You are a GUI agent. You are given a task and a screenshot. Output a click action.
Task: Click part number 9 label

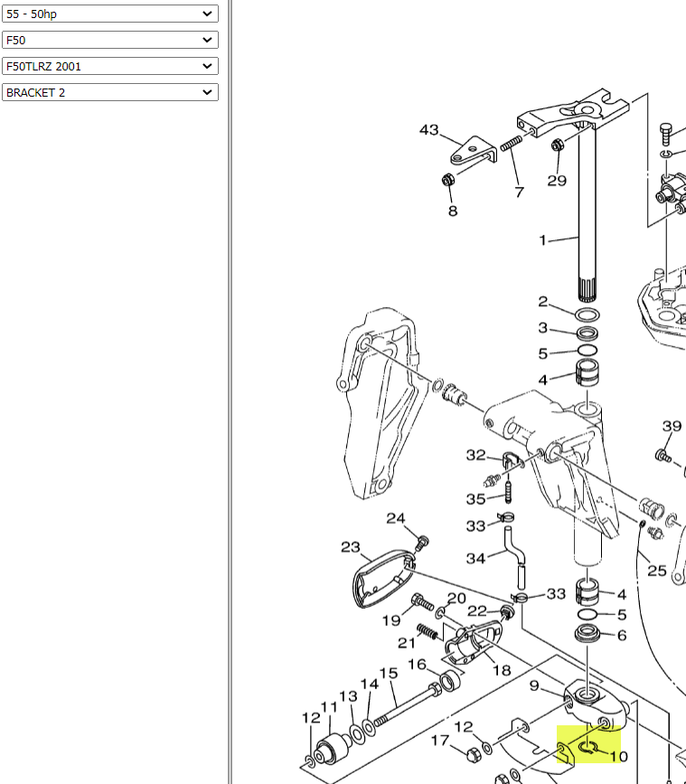[534, 686]
